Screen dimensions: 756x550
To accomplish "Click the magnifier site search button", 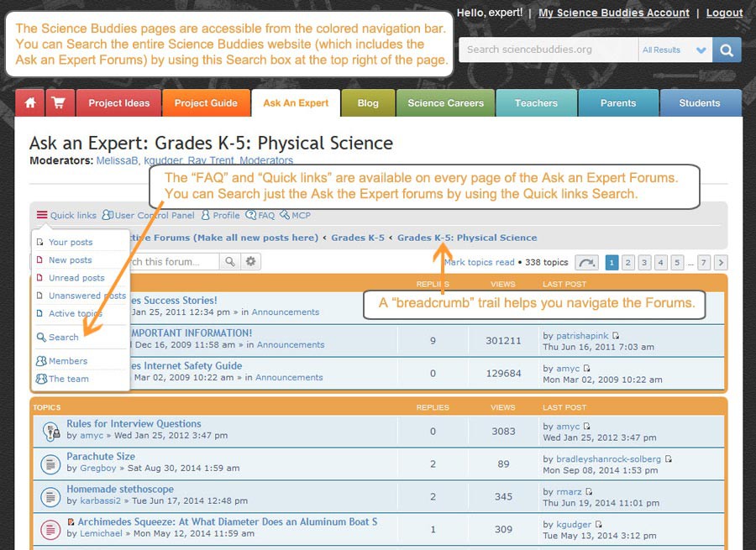I will point(727,50).
